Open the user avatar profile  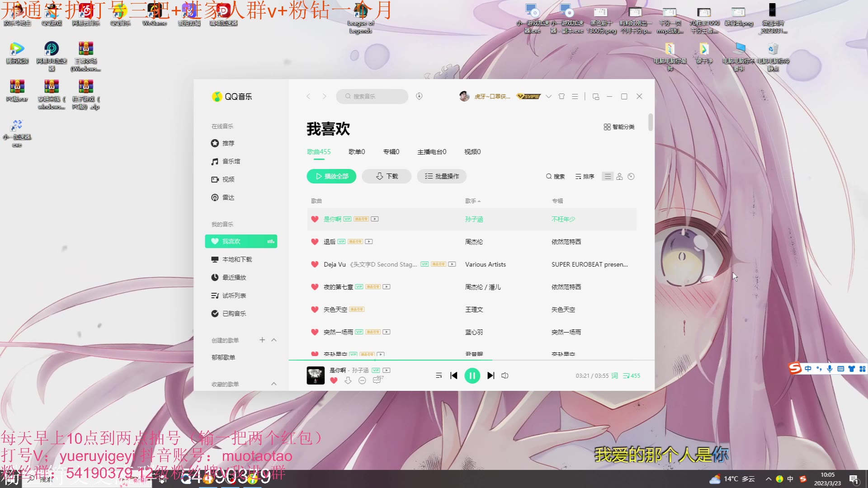coord(464,96)
